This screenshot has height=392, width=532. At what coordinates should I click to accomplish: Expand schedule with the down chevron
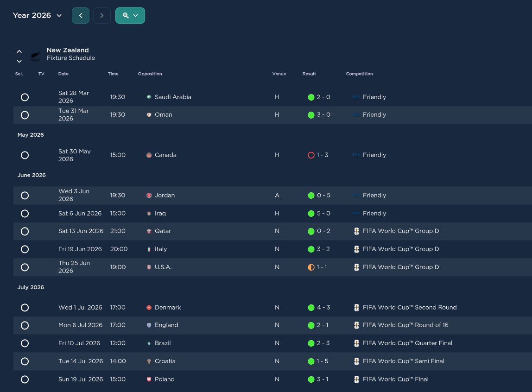tap(19, 61)
